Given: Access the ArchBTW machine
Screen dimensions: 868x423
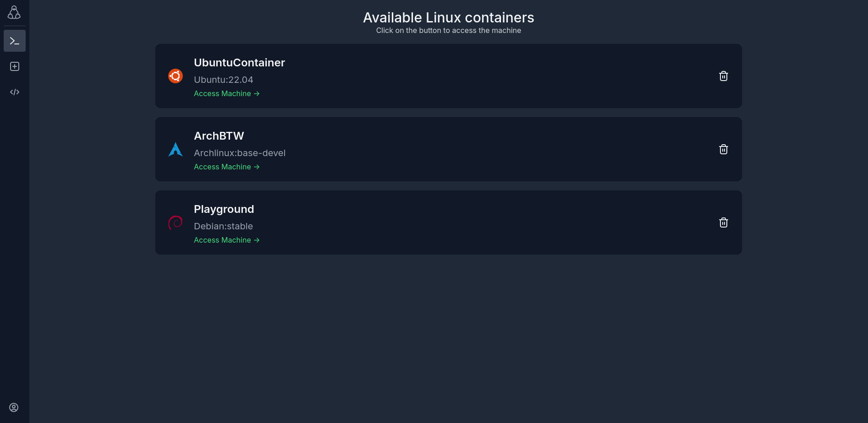Looking at the screenshot, I should tap(226, 167).
